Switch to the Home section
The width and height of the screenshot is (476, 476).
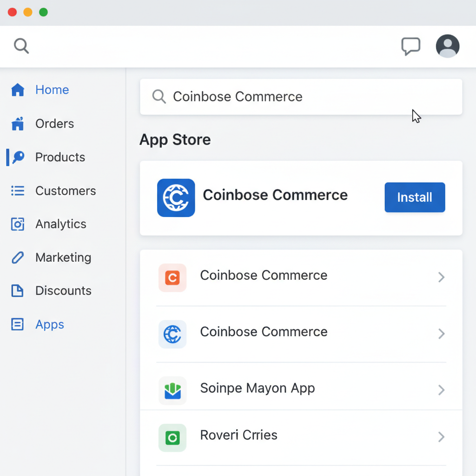coord(52,90)
